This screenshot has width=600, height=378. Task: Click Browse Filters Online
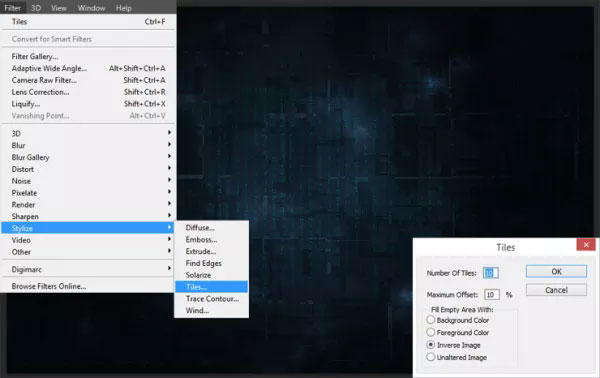click(88, 286)
